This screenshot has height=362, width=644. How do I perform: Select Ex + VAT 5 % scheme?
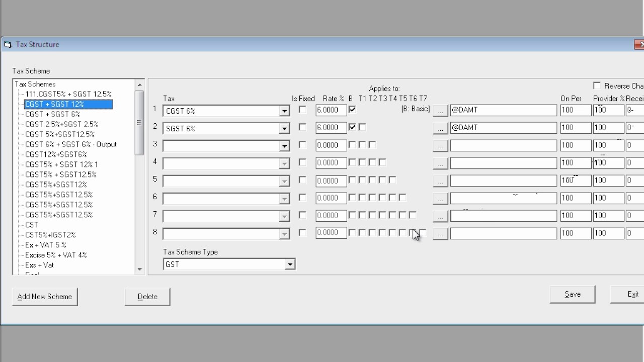pyautogui.click(x=46, y=245)
